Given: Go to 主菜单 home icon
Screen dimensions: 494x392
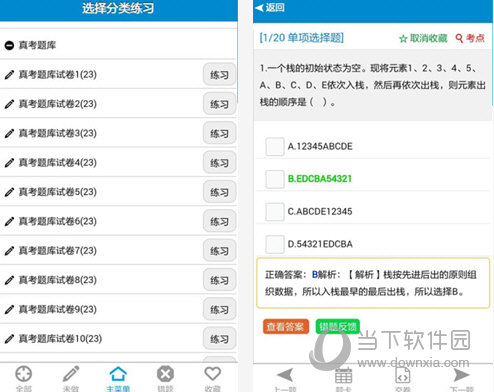Looking at the screenshot, I should [118, 374].
